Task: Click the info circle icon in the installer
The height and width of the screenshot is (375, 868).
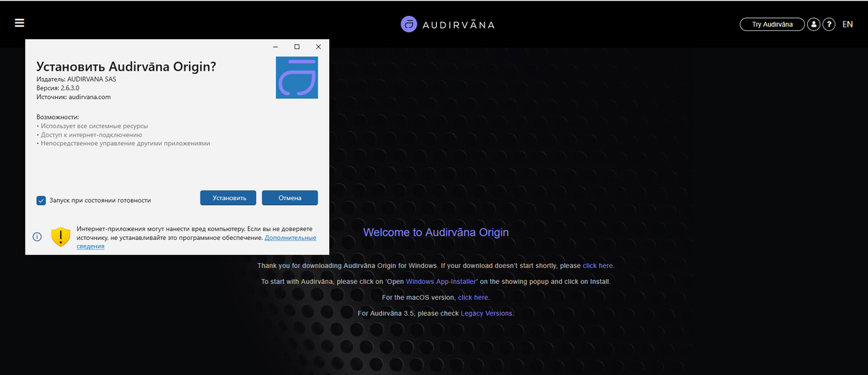Action: pyautogui.click(x=38, y=237)
